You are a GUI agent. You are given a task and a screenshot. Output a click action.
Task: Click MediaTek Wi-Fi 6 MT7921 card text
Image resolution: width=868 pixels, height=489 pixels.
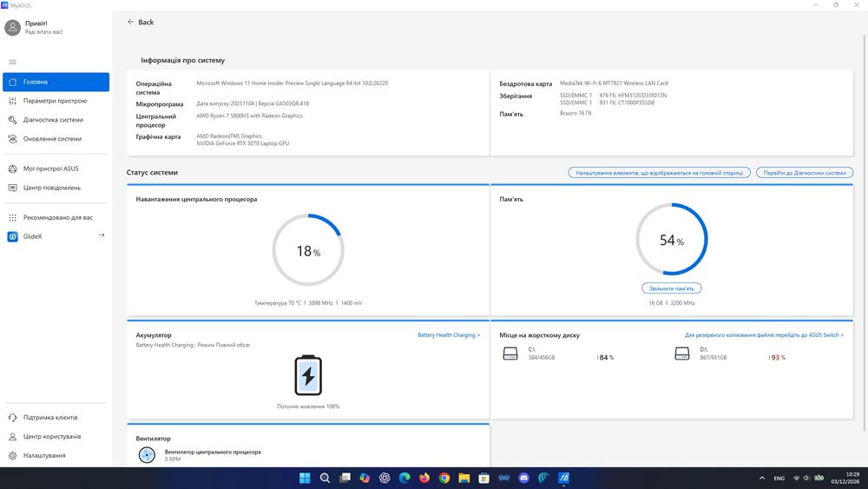pos(614,83)
